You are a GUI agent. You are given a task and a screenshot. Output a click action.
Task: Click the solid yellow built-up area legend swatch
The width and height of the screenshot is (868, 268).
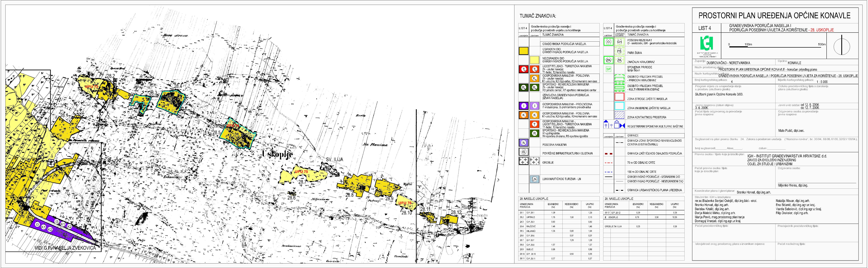(x=523, y=51)
